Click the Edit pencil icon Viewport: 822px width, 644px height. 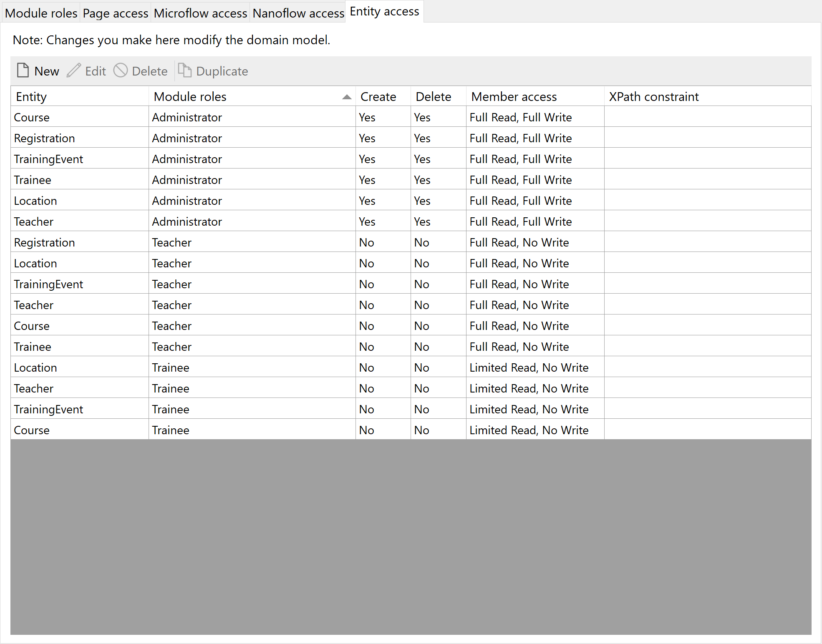73,70
